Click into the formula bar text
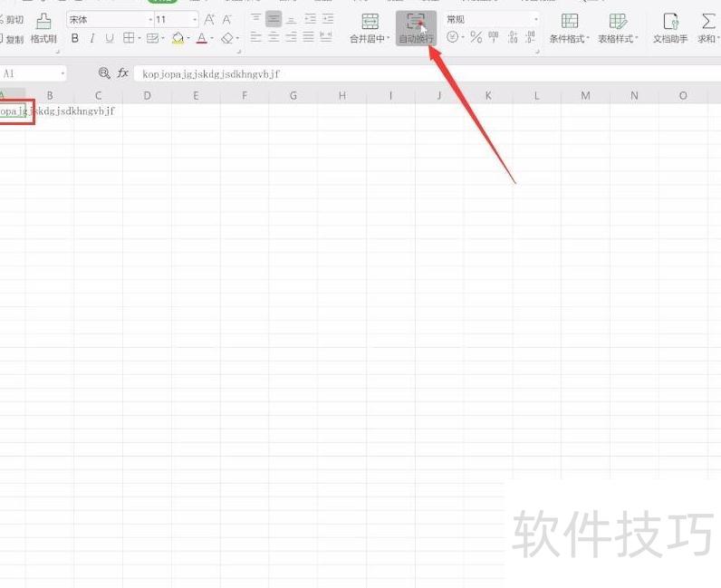721x588 pixels. coord(211,74)
